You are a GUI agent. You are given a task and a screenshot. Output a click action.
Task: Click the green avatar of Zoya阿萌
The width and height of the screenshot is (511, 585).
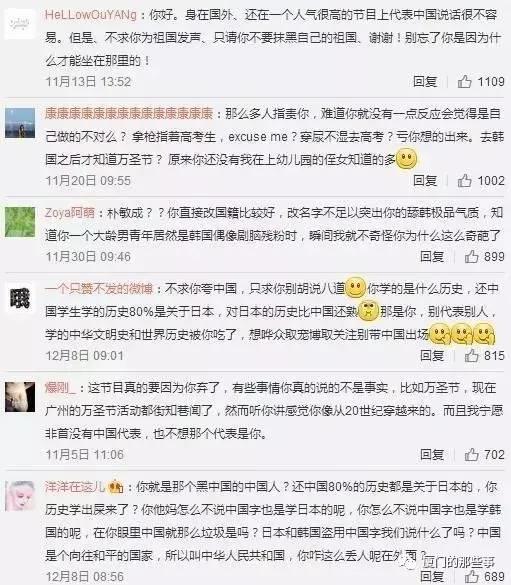coord(20,222)
